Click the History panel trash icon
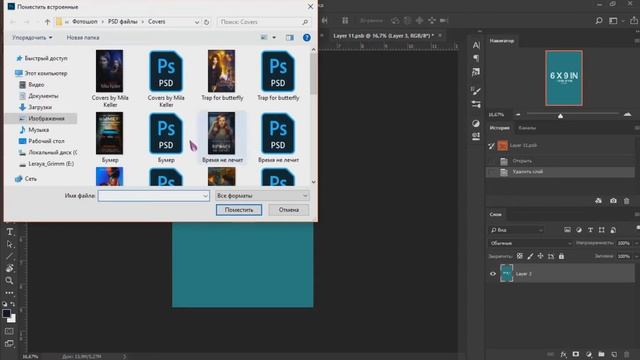640x360 pixels. [627, 200]
